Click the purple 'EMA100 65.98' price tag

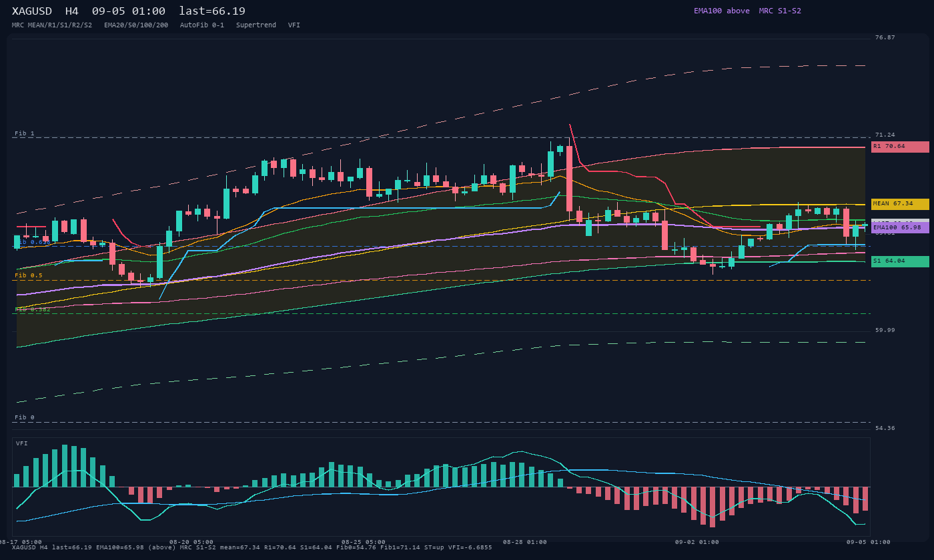click(900, 227)
